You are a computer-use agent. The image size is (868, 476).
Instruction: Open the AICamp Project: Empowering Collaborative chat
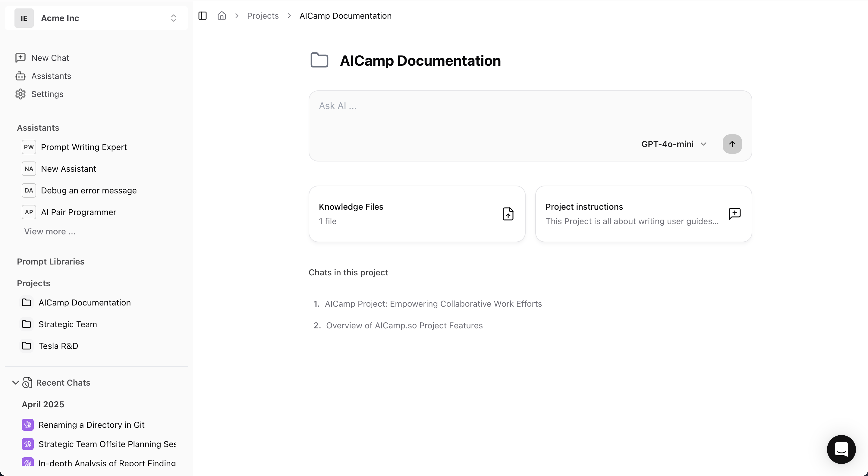tap(433, 303)
